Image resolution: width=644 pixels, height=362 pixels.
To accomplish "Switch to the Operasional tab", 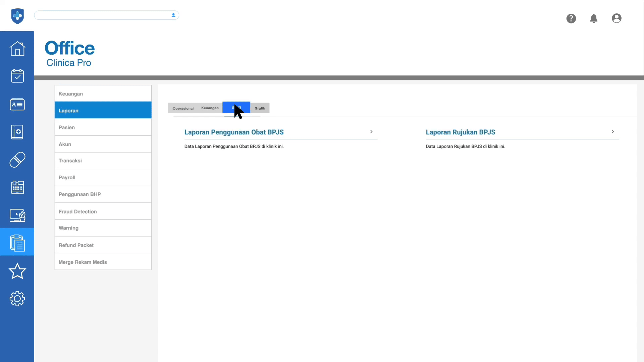I will pyautogui.click(x=183, y=108).
